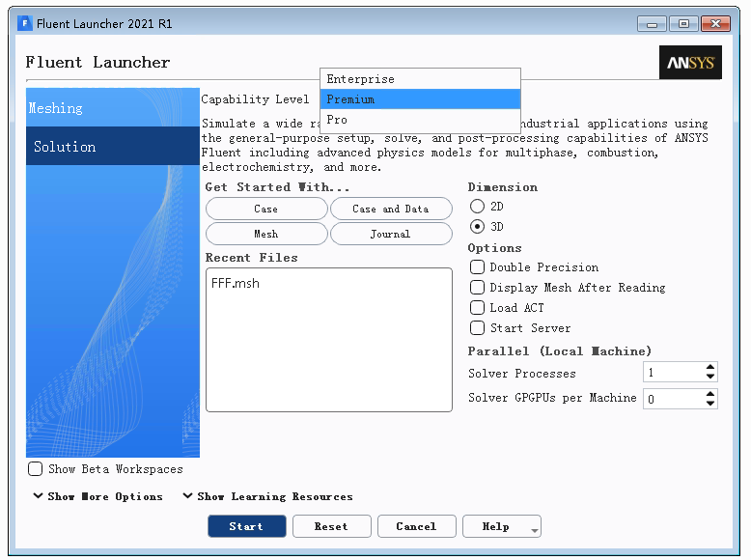The width and height of the screenshot is (751, 560).
Task: Enable Show Beta Workspaces checkbox
Action: pyautogui.click(x=36, y=469)
